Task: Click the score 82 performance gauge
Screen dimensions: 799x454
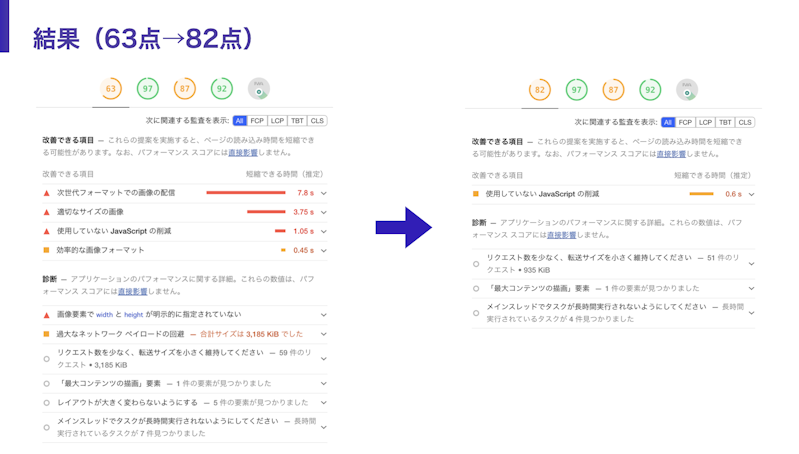Action: coord(540,89)
